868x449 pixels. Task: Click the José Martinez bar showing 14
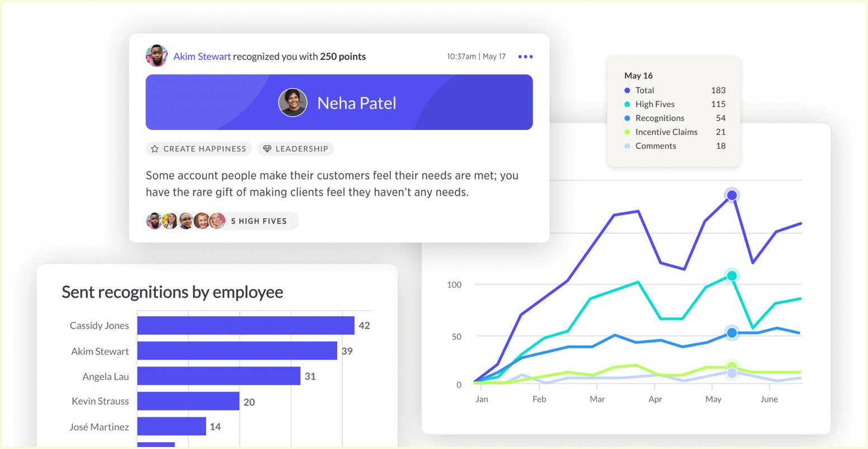pos(172,427)
